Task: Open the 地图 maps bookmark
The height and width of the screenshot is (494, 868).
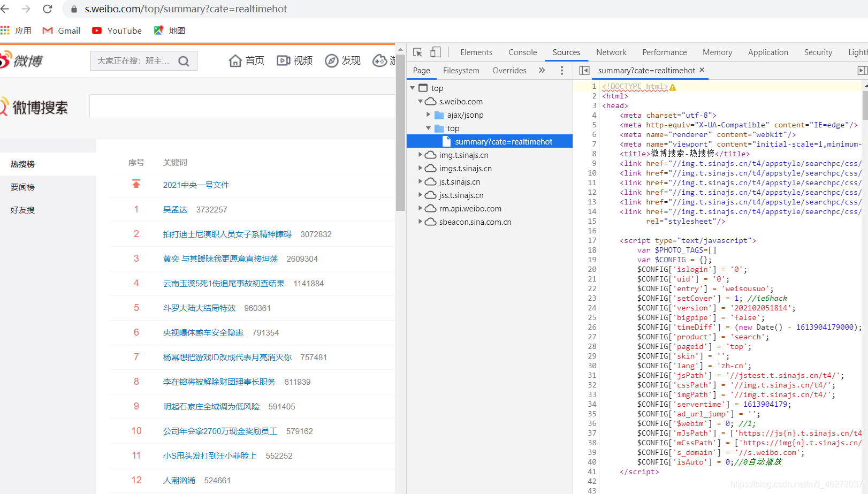Action: 169,31
